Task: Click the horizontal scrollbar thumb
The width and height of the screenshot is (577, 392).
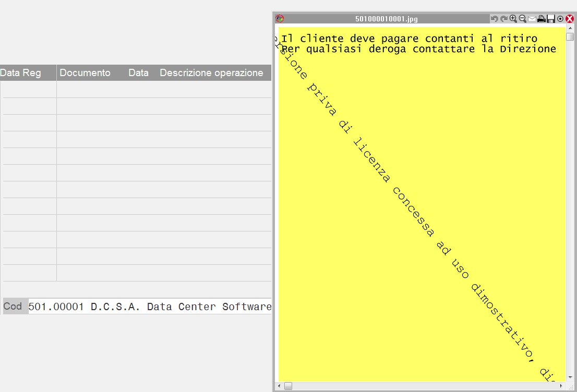Action: pyautogui.click(x=288, y=386)
